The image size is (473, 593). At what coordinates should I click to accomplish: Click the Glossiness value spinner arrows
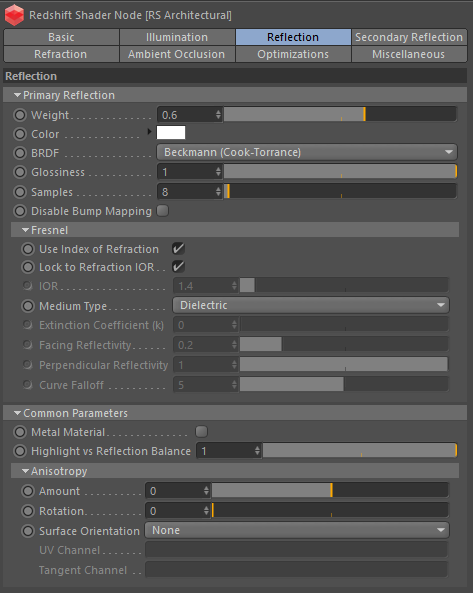coord(218,172)
